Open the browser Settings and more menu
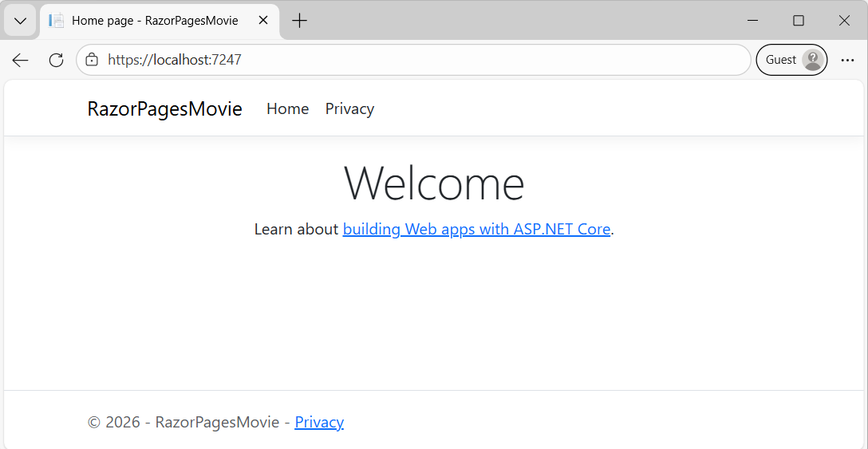868x449 pixels. [x=847, y=60]
